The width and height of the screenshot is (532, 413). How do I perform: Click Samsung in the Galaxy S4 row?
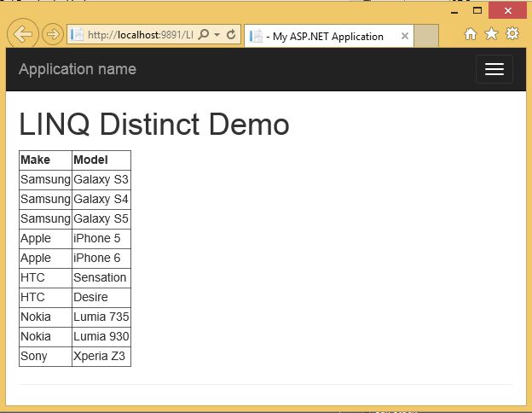pyautogui.click(x=45, y=200)
